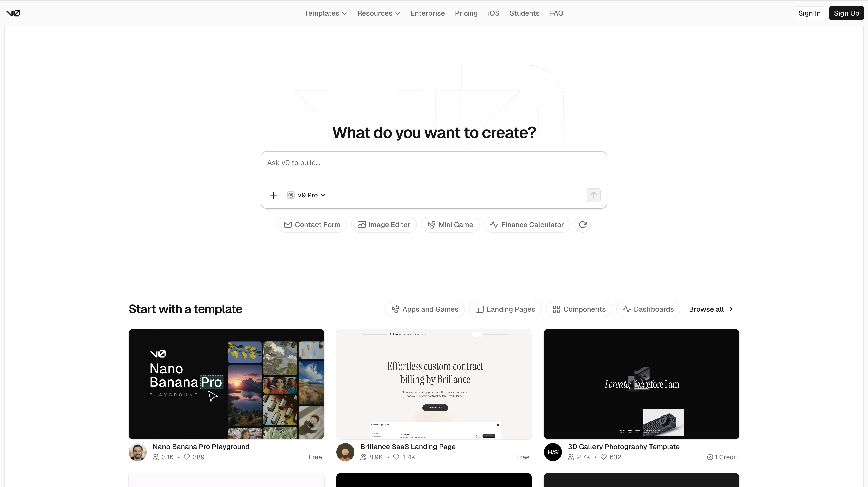Refresh the suggestion chips
Image resolution: width=868 pixels, height=487 pixels.
pyautogui.click(x=583, y=225)
